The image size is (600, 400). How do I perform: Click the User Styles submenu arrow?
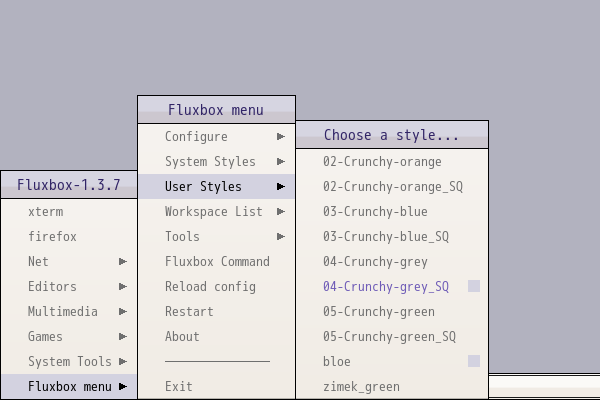[281, 186]
